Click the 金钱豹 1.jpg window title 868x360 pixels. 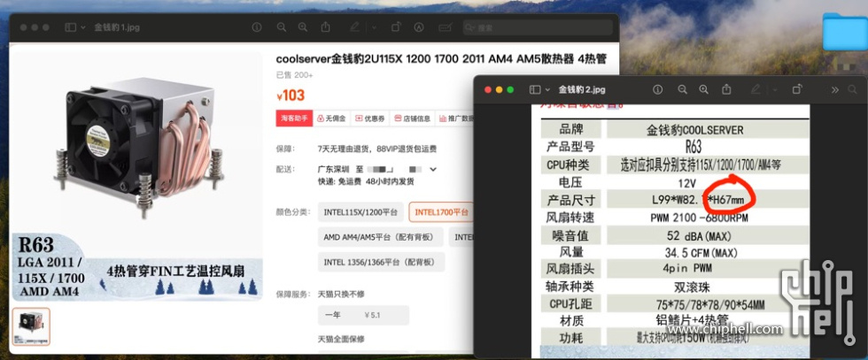(117, 27)
